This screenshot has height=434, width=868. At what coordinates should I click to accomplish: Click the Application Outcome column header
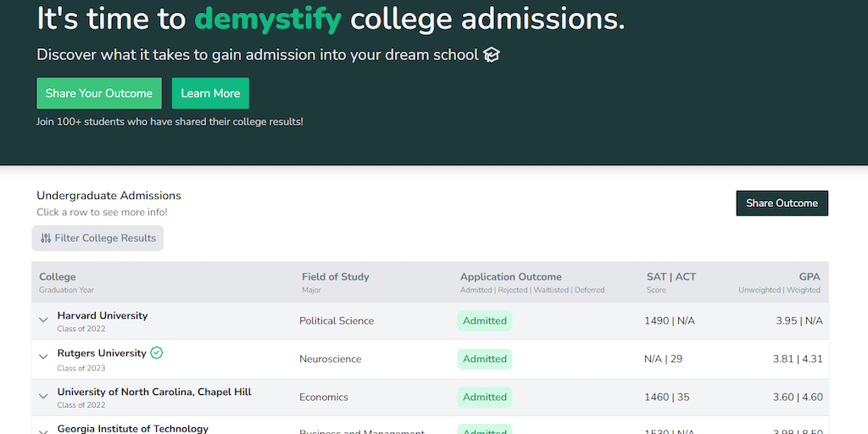[511, 276]
